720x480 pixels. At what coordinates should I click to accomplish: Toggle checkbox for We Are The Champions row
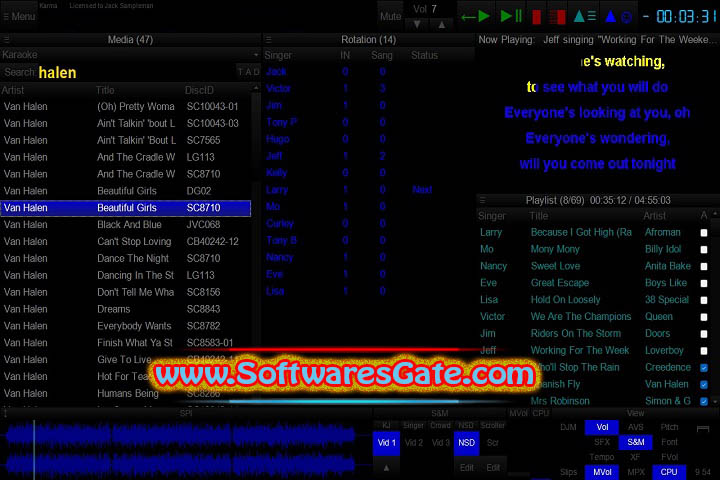click(x=703, y=317)
